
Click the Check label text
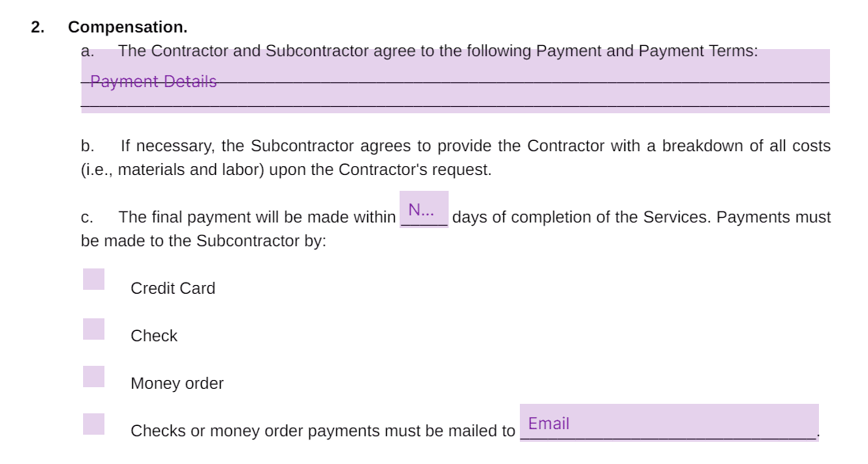(x=154, y=336)
